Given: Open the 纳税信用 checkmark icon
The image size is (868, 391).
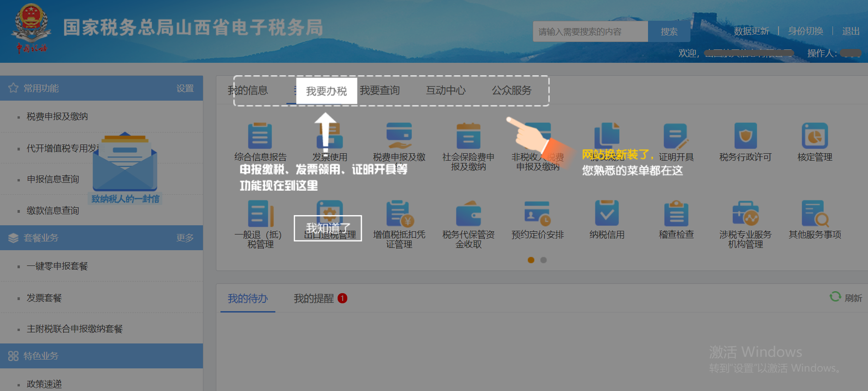Looking at the screenshot, I should [607, 213].
